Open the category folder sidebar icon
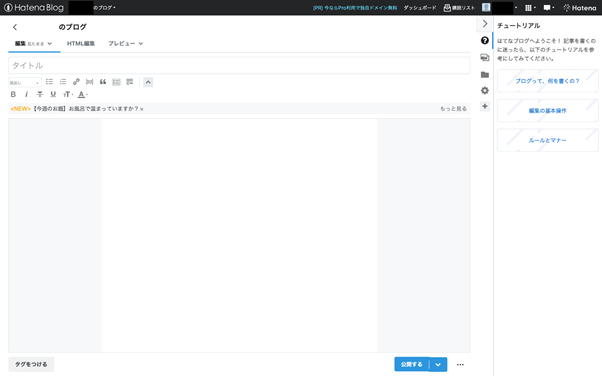Screen dimensions: 602x376 [485, 75]
